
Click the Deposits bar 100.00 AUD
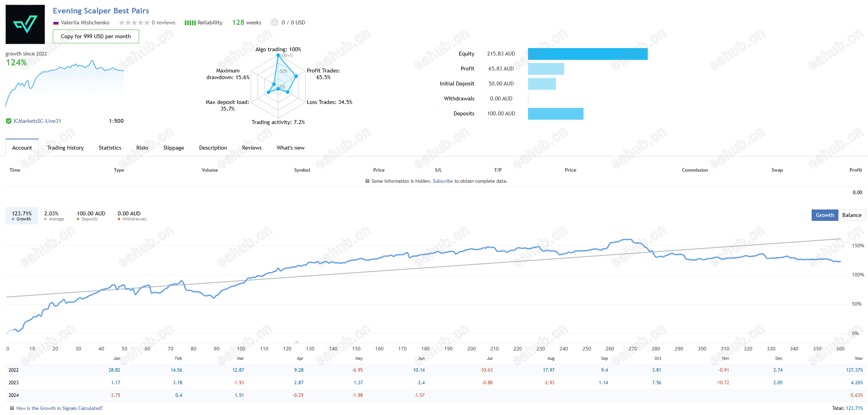[556, 114]
